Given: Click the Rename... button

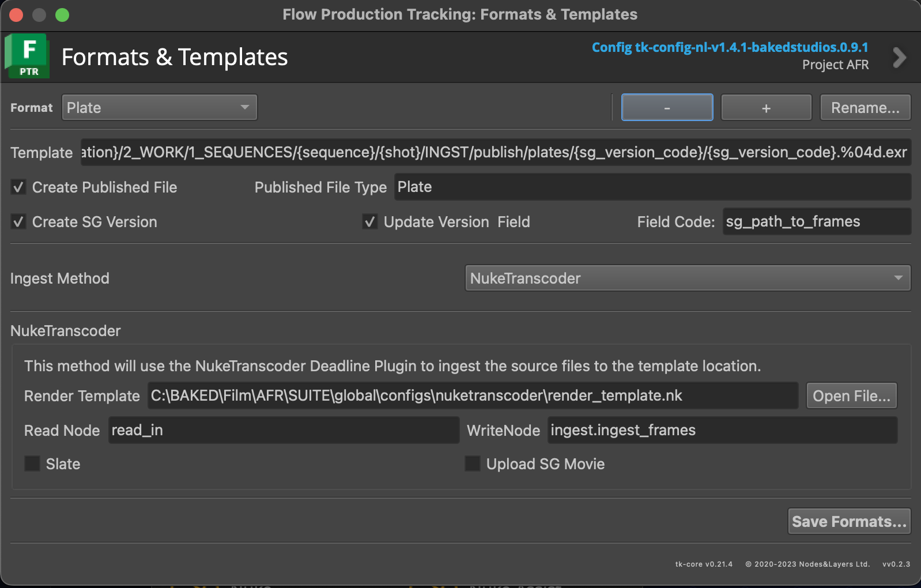Looking at the screenshot, I should tap(865, 108).
